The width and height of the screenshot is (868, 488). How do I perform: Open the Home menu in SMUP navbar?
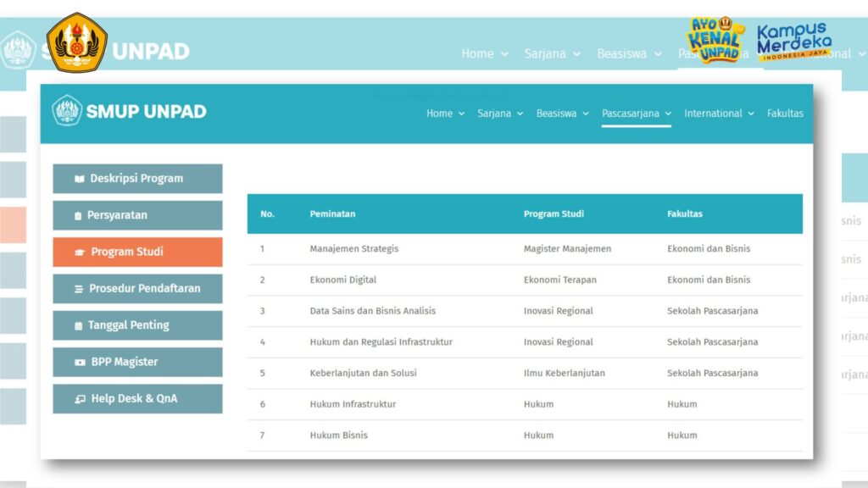point(440,114)
